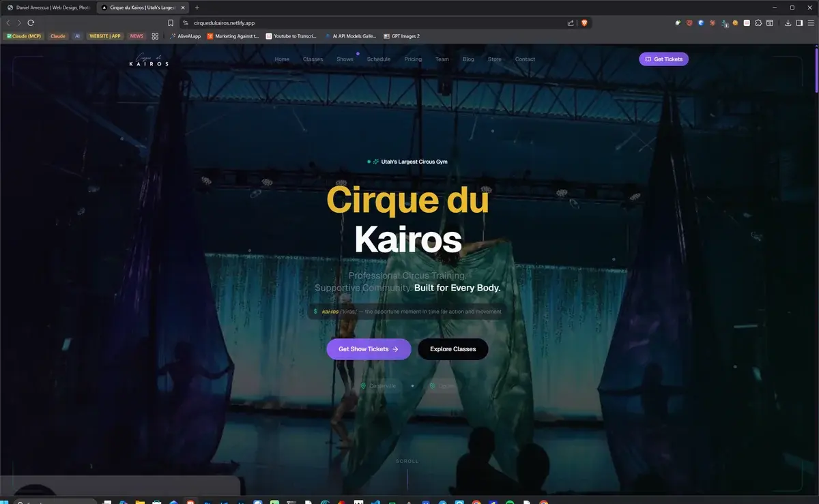Image resolution: width=819 pixels, height=504 pixels.
Task: Open the Blog nav link
Action: 468,59
